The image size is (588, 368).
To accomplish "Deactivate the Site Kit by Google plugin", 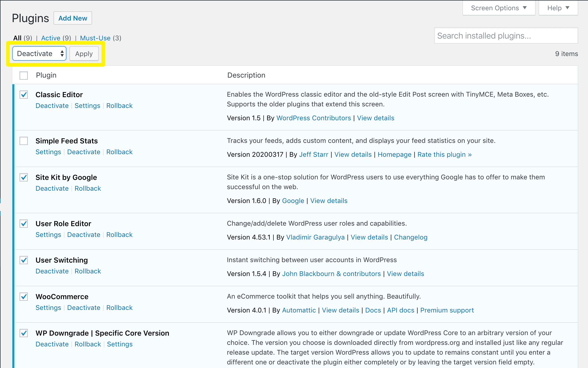I will click(52, 188).
